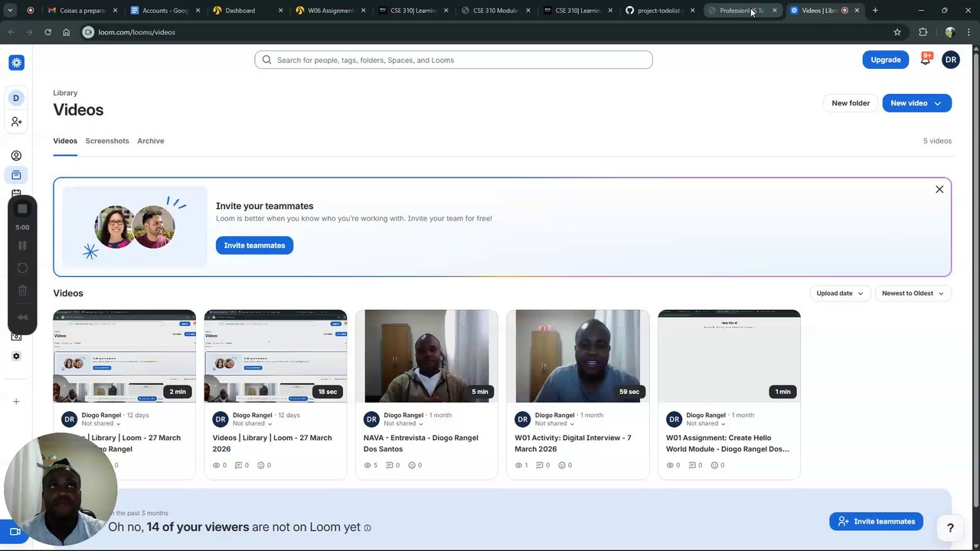
Task: Switch to project-todolist GitHub browser tab
Action: coord(658,11)
